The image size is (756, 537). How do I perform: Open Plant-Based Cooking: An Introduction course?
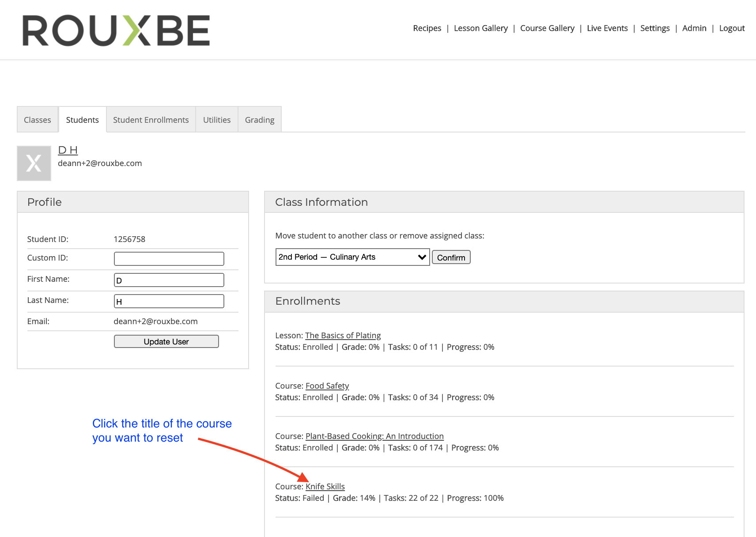374,436
